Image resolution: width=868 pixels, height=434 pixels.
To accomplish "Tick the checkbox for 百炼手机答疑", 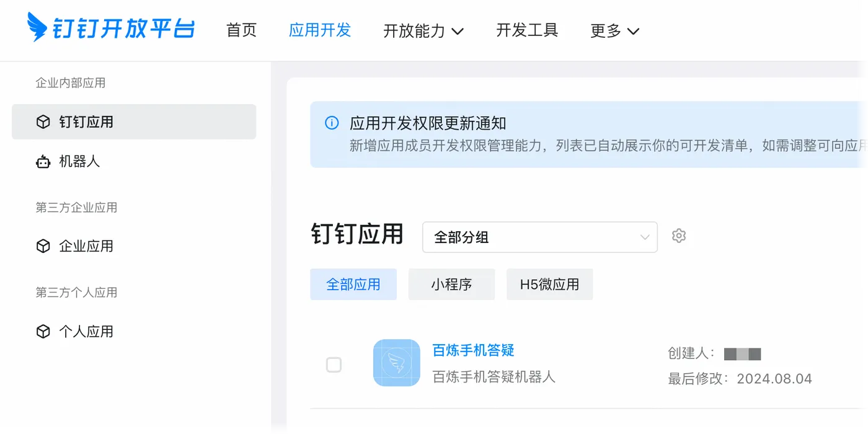I will pos(334,365).
